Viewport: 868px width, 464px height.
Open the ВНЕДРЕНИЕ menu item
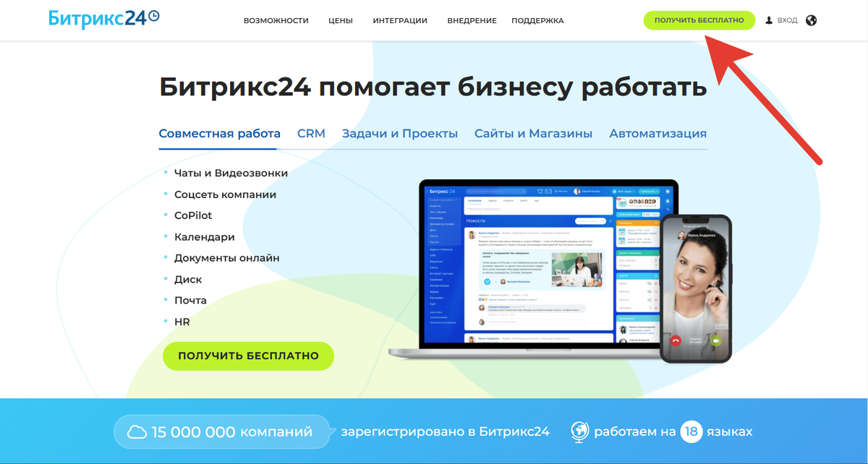tap(472, 21)
